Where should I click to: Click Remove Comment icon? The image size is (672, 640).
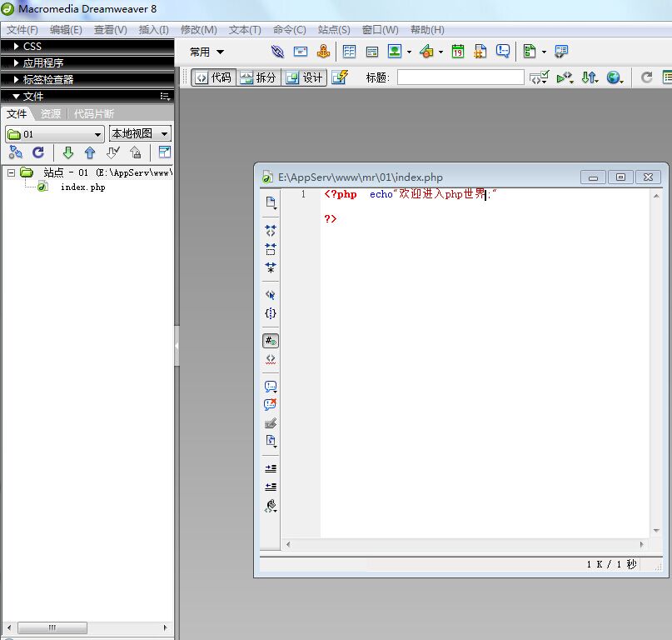click(271, 404)
